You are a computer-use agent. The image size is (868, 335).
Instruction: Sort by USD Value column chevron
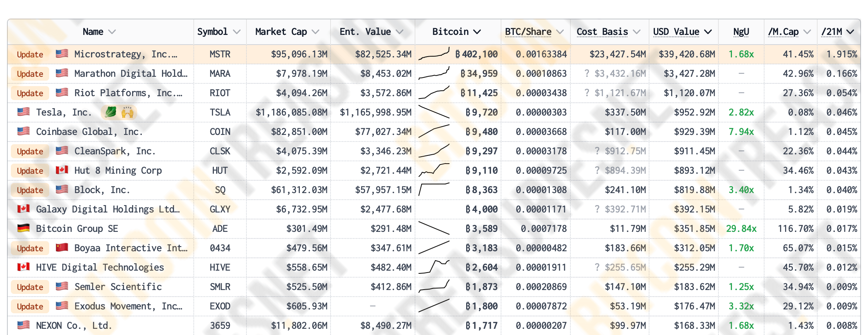coord(708,32)
